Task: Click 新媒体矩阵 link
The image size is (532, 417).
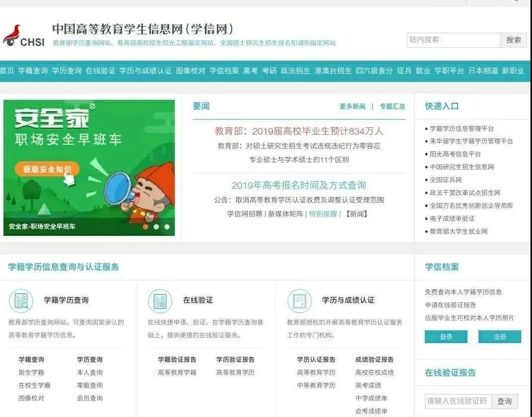Action: pos(286,214)
